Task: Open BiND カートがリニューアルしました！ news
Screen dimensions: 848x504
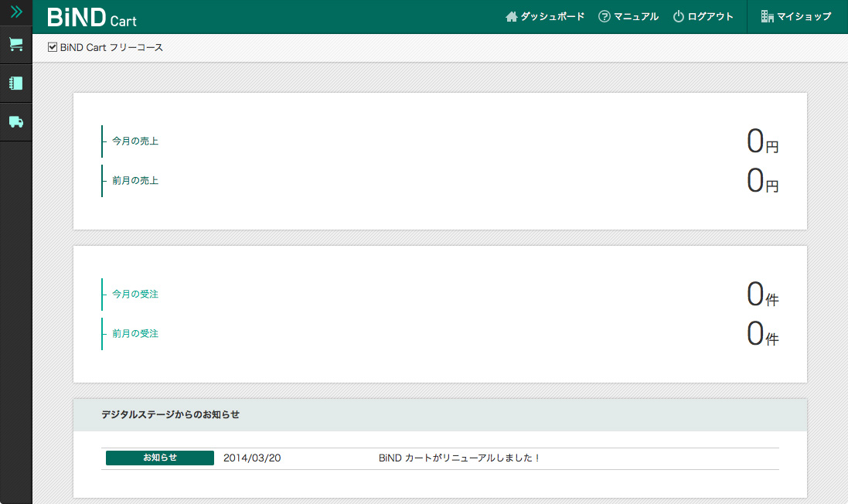Action: [459, 458]
